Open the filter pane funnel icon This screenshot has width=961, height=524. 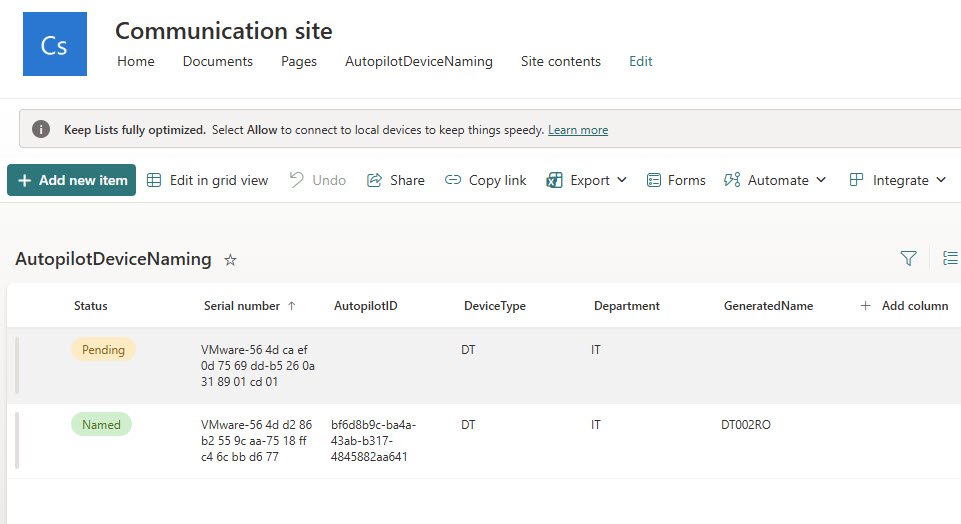(908, 259)
